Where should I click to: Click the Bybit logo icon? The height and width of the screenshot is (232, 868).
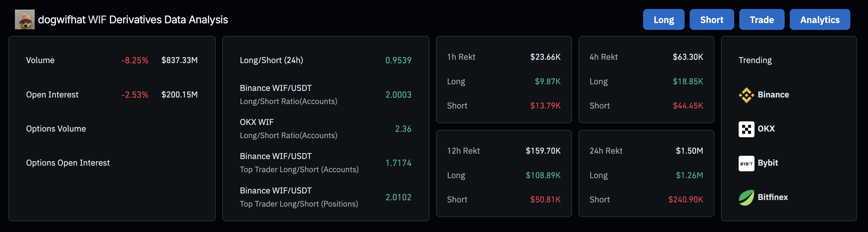tap(746, 164)
